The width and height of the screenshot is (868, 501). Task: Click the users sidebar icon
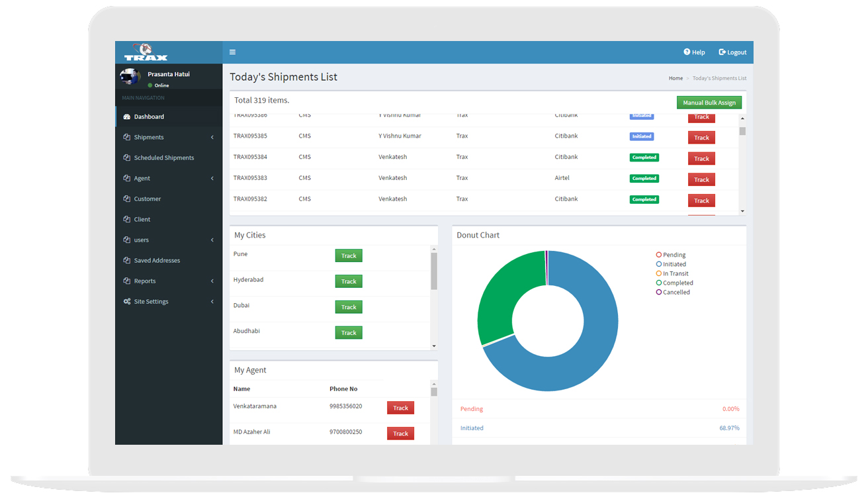127,240
